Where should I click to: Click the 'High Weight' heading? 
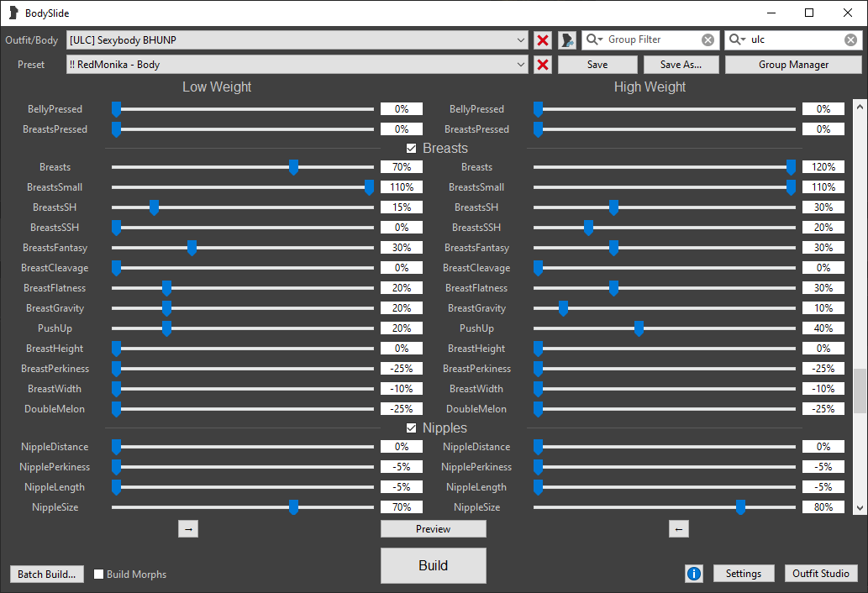(650, 87)
